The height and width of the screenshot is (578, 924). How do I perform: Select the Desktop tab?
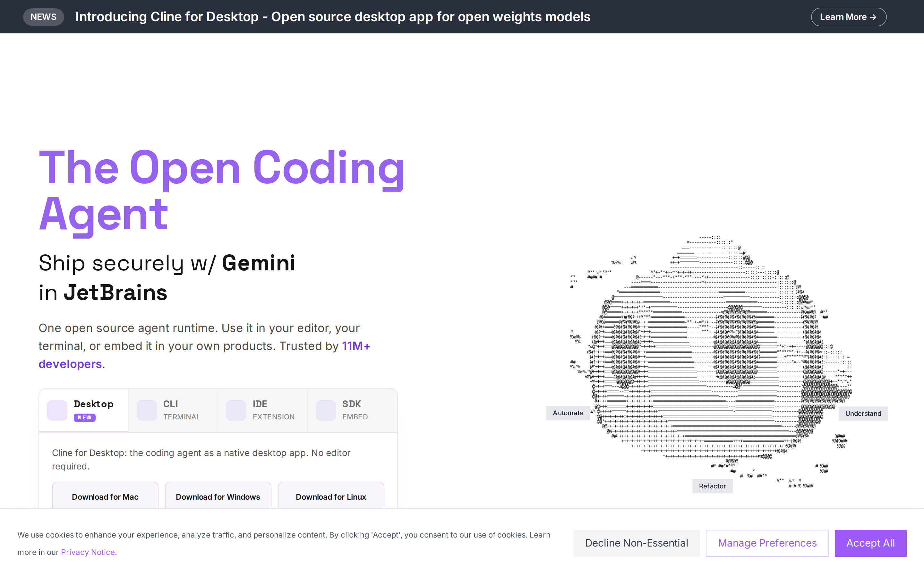(84, 410)
